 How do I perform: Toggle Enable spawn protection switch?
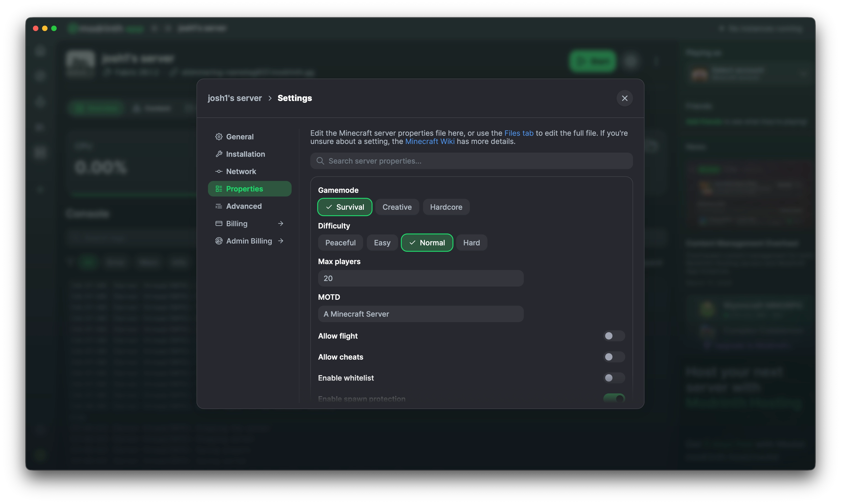pyautogui.click(x=614, y=398)
